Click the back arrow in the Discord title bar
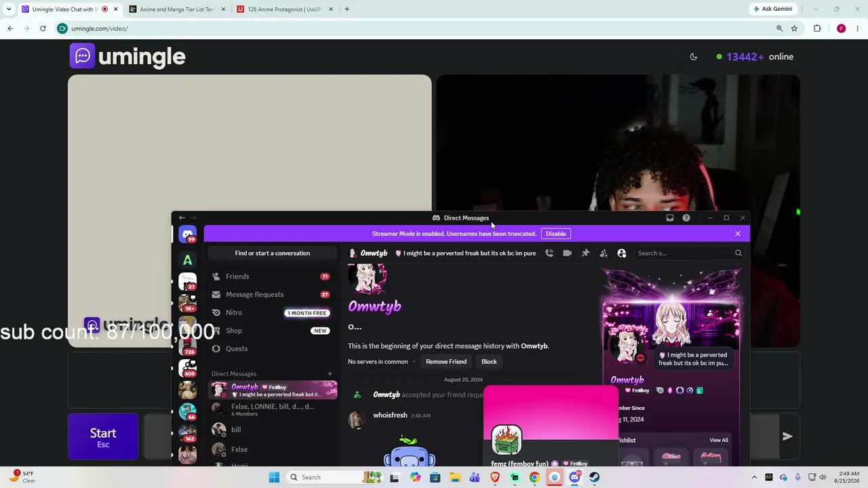This screenshot has width=868, height=488. point(182,218)
